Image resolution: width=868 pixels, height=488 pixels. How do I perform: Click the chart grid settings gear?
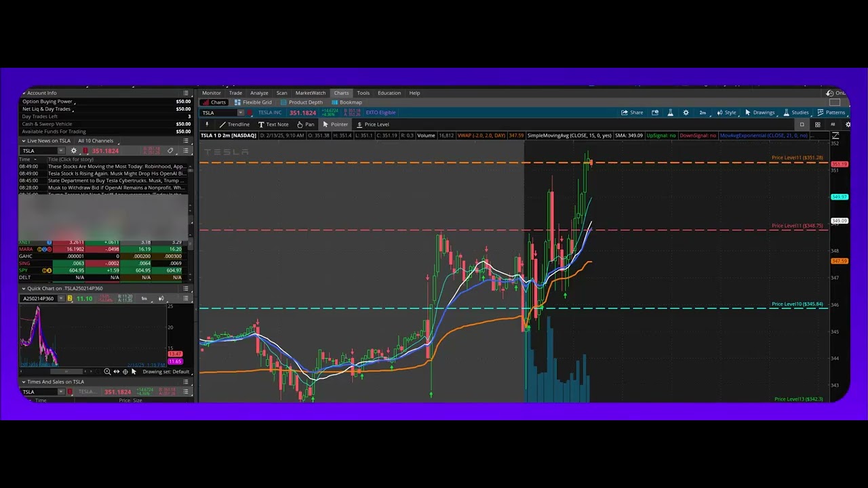coord(848,125)
